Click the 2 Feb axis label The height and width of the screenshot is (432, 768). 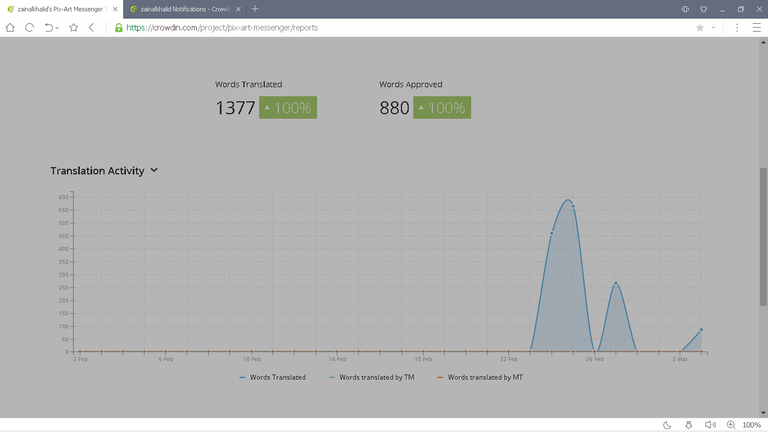[x=80, y=359]
